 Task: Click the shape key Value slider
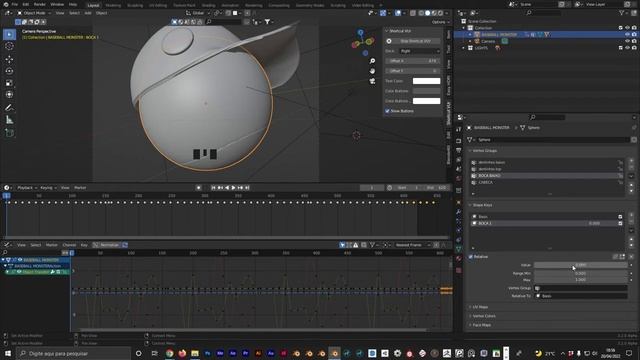(x=580, y=265)
